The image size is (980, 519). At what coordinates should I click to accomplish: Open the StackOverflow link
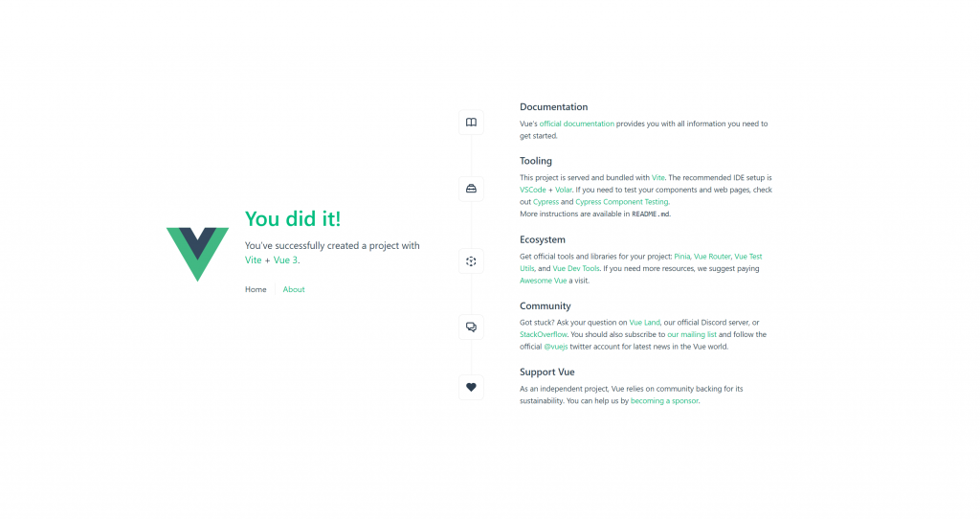click(543, 334)
